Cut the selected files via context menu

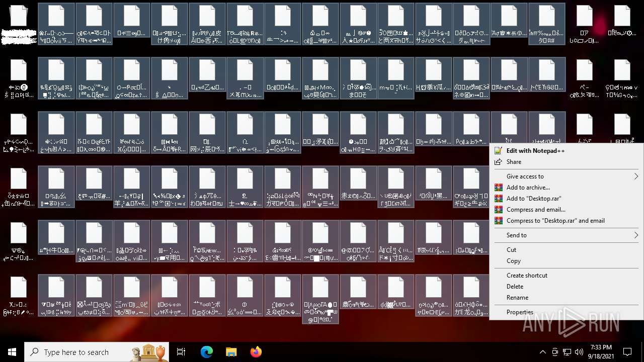tap(566, 249)
